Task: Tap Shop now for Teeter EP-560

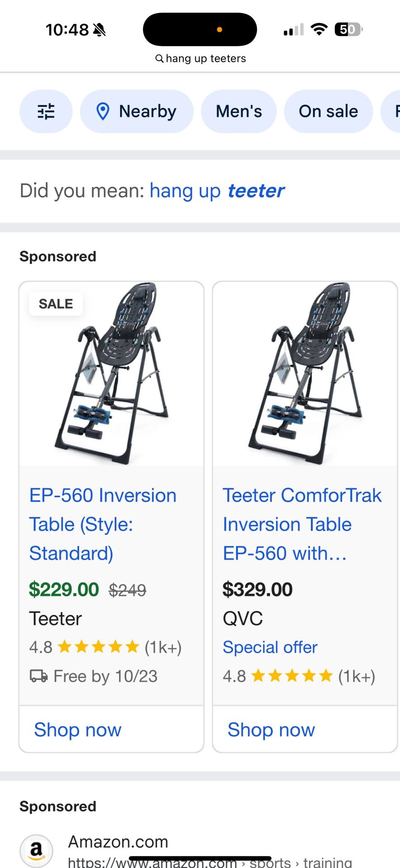Action: [x=78, y=730]
